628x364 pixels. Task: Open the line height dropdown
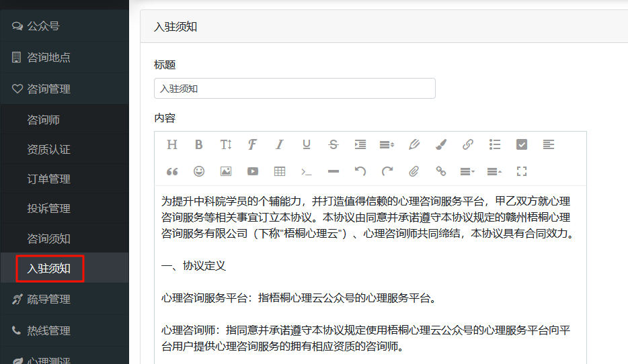click(x=387, y=144)
